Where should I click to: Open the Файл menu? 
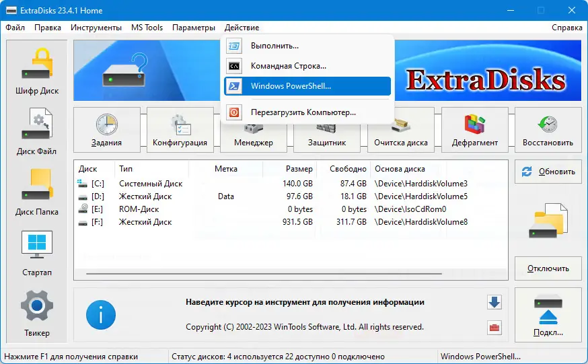[x=15, y=28]
